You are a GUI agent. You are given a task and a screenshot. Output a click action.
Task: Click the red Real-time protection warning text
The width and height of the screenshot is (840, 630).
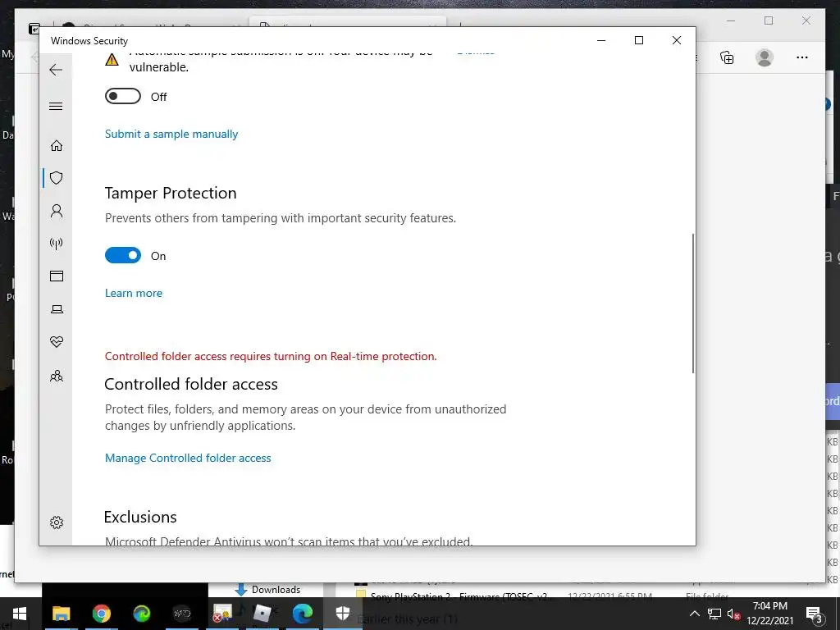271,356
